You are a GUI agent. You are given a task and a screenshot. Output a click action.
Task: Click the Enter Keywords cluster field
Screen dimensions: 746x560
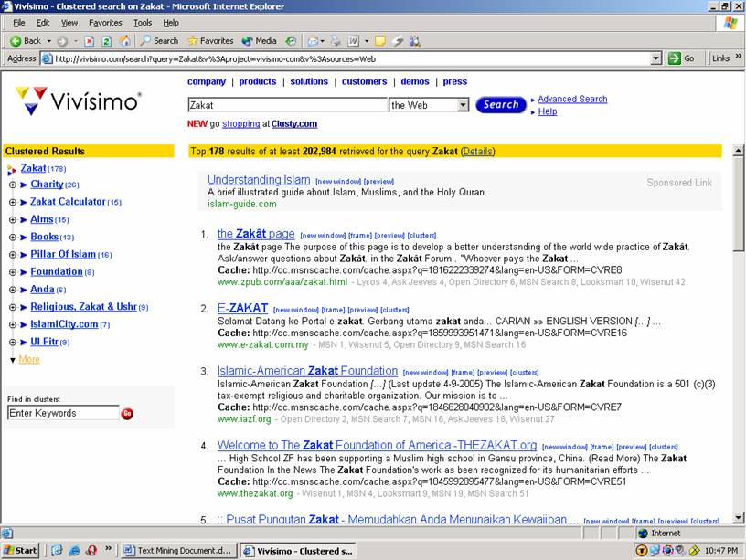click(x=63, y=413)
